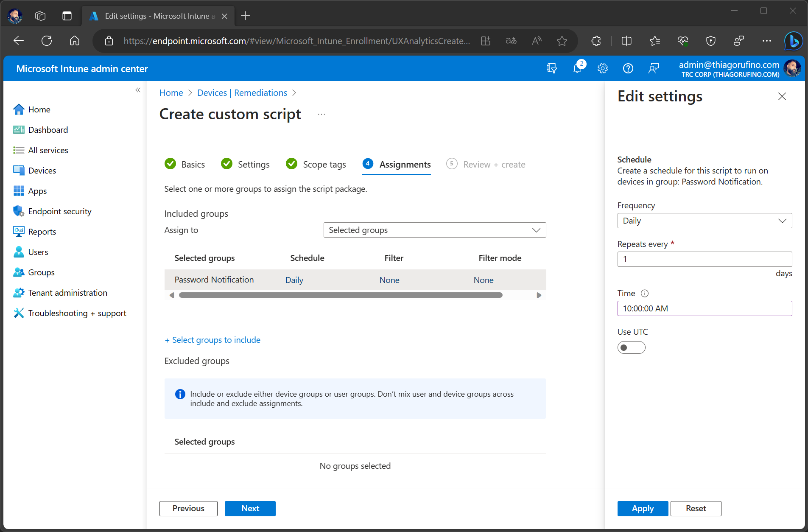Apply the schedule settings
The image size is (808, 532).
643,508
